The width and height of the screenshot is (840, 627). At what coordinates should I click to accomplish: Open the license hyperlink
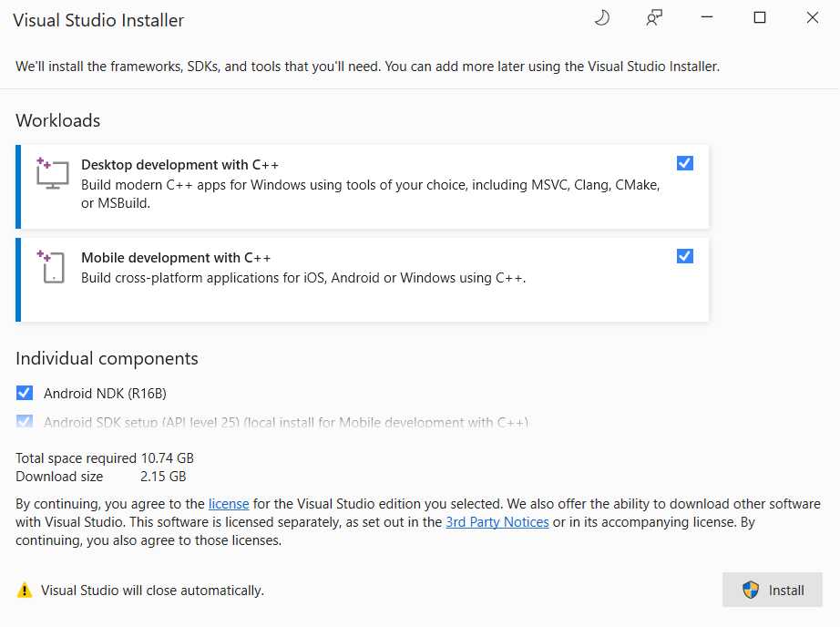(228, 503)
